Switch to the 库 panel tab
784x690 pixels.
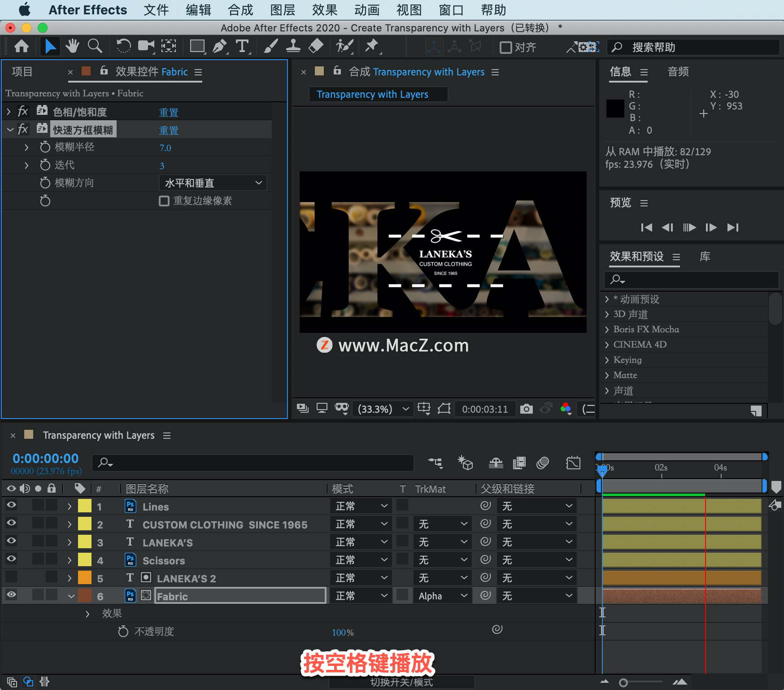[x=705, y=257]
